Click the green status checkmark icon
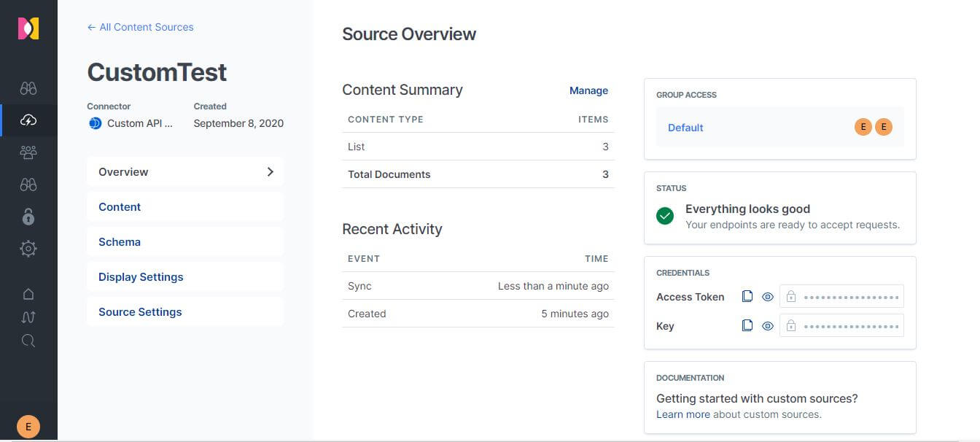 click(664, 216)
